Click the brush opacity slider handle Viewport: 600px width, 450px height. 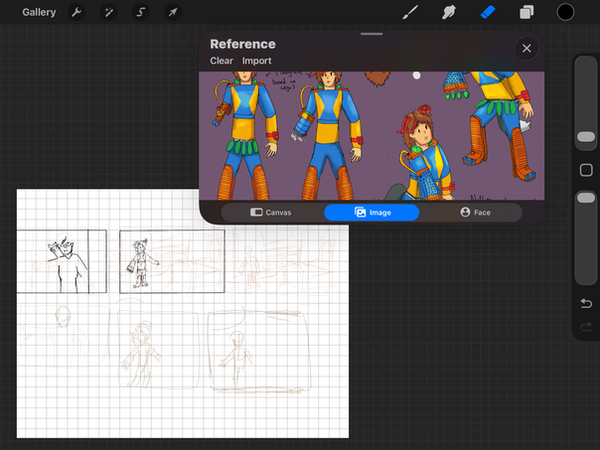tap(586, 198)
